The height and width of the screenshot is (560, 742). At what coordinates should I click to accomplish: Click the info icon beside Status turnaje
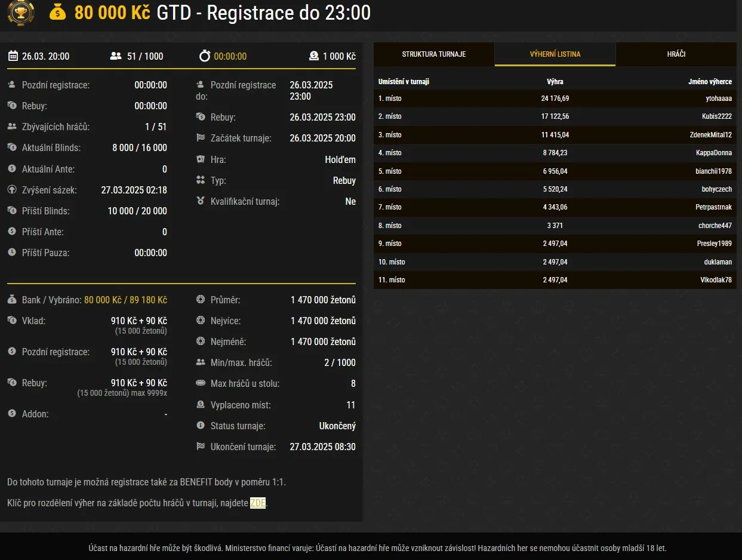[x=201, y=426]
